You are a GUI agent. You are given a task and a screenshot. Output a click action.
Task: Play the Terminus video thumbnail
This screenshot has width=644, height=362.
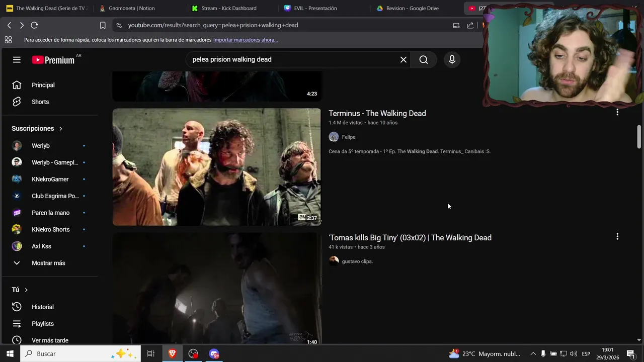216,167
